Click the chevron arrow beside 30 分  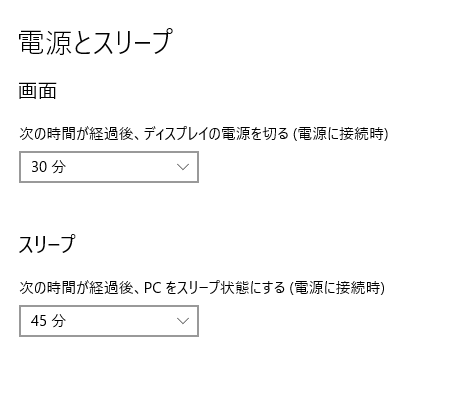click(x=183, y=167)
